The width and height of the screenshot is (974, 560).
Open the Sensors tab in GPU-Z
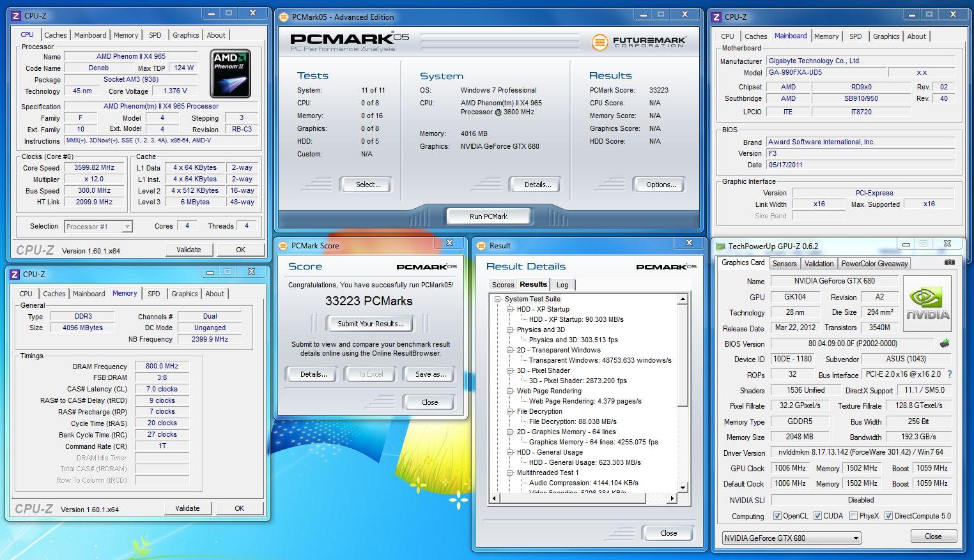click(x=784, y=264)
